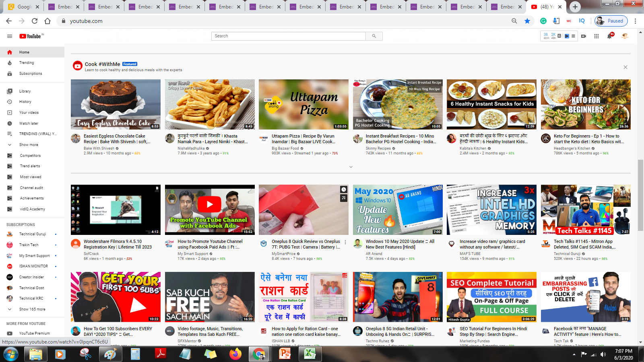644x362 pixels.
Task: Open Home in sidebar
Action: (x=32, y=52)
